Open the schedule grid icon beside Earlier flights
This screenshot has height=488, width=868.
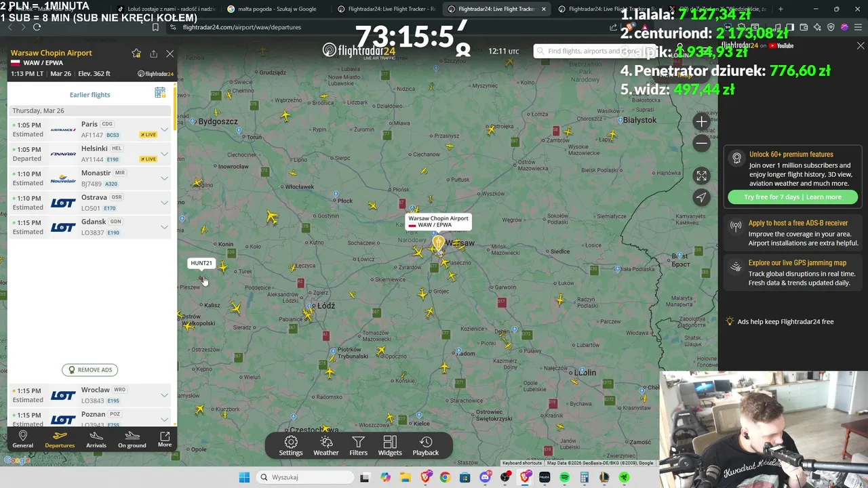(x=160, y=93)
